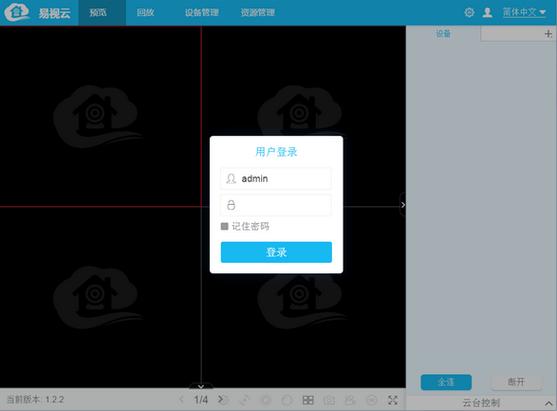The height and width of the screenshot is (411, 557).
Task: Open the 设备管理 tab
Action: pos(201,12)
